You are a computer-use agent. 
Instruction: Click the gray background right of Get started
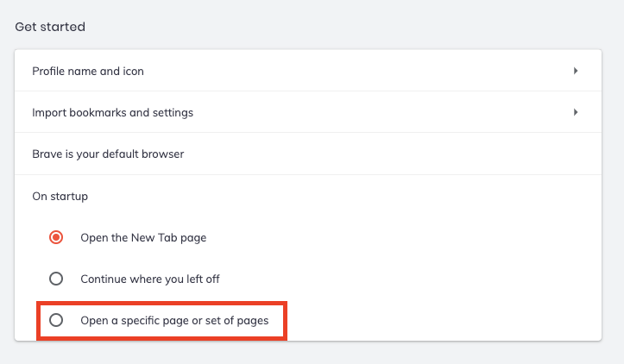[345, 27]
